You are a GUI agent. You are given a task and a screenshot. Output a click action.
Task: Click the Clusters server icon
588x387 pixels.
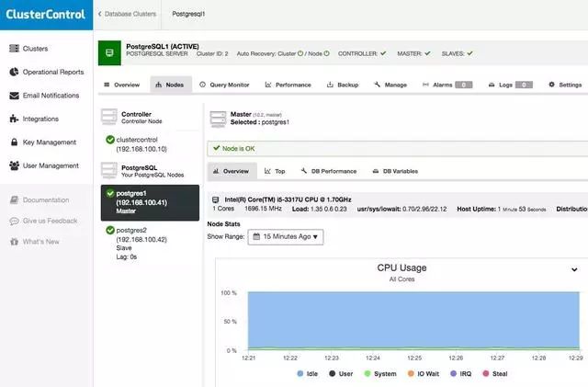(x=15, y=49)
